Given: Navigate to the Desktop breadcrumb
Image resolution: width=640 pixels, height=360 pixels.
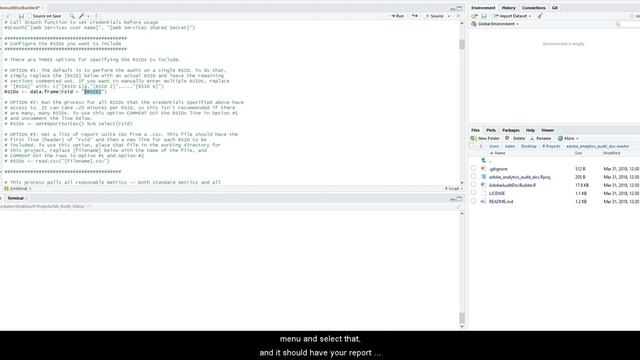Looking at the screenshot, I should tap(529, 146).
